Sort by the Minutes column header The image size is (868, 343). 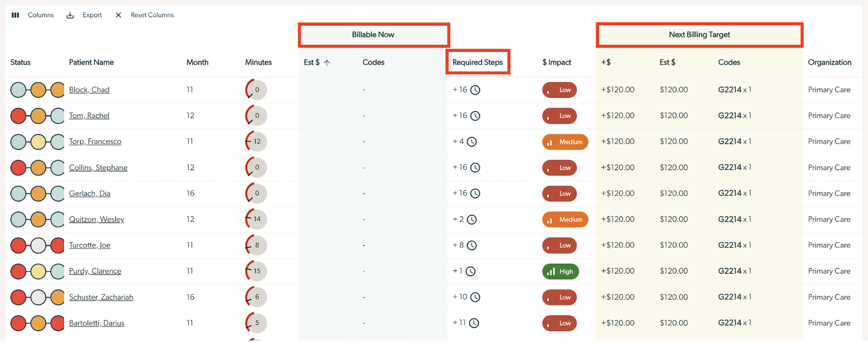click(x=258, y=62)
